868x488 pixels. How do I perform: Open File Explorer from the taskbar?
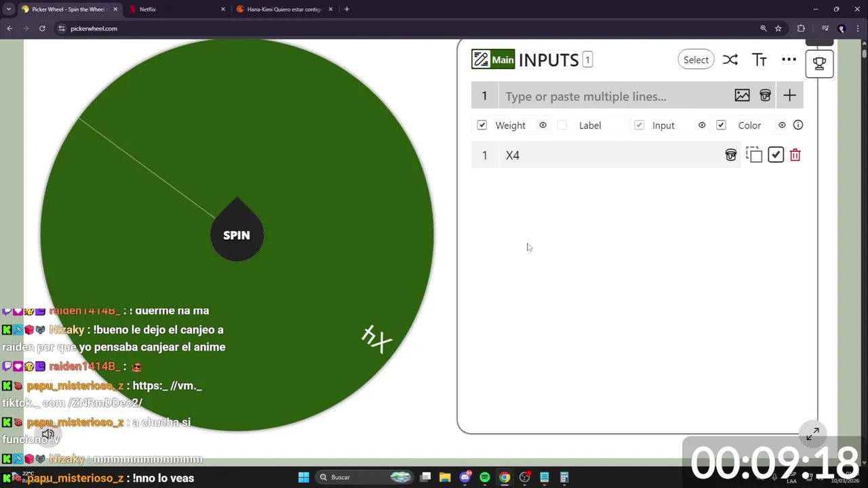pyautogui.click(x=445, y=477)
